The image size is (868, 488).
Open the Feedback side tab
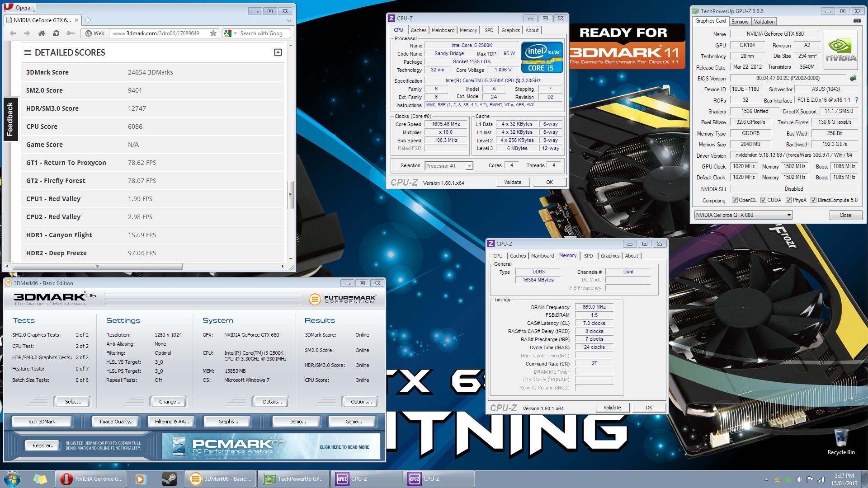point(10,119)
